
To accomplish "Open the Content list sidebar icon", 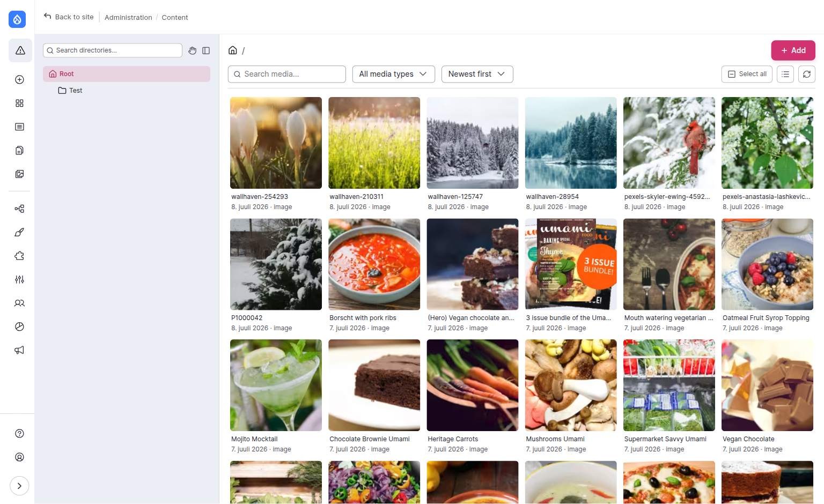I will [20, 127].
